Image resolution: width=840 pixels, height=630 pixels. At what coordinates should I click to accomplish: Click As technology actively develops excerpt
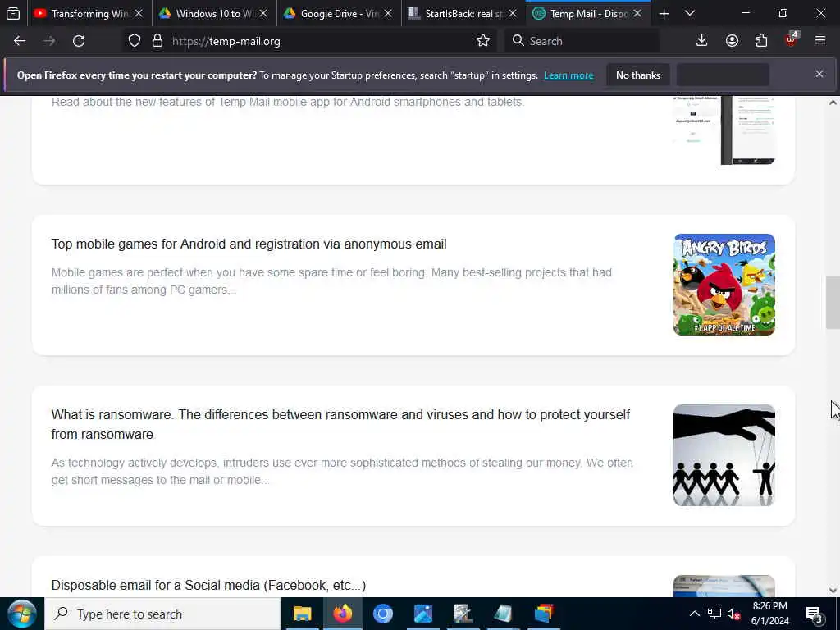[342, 472]
